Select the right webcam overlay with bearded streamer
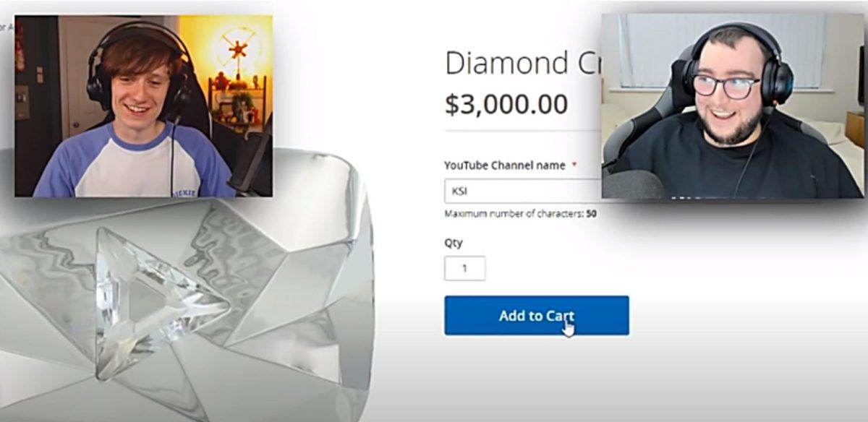868x422 pixels. click(732, 105)
